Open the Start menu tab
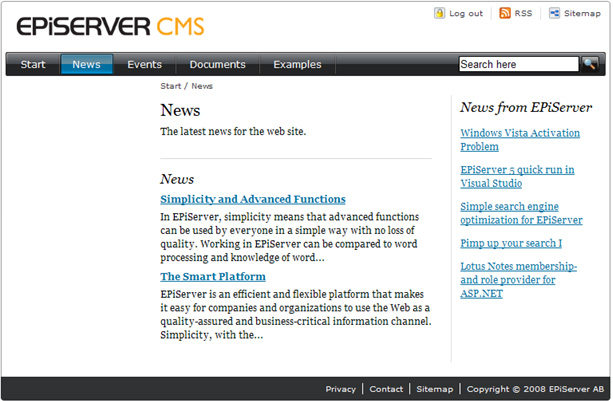 (x=33, y=65)
